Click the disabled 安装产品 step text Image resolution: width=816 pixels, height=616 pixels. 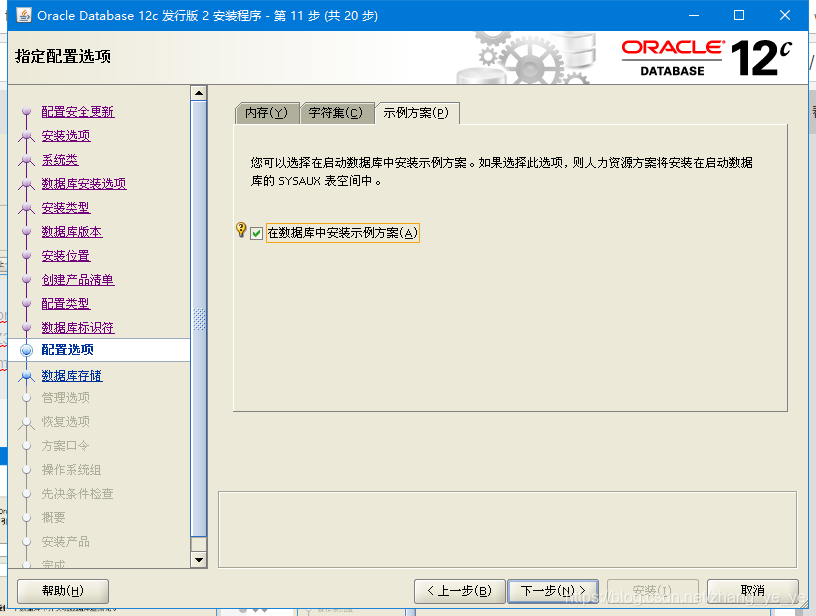66,542
